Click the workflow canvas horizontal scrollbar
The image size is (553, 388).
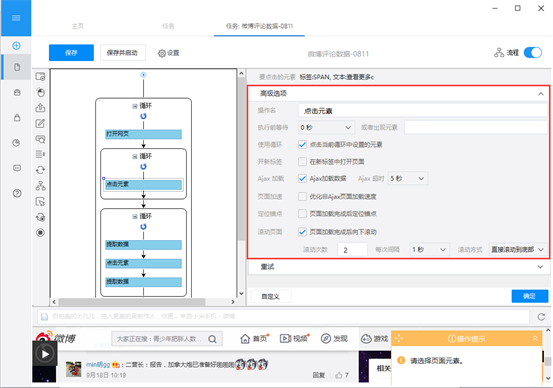point(132,302)
